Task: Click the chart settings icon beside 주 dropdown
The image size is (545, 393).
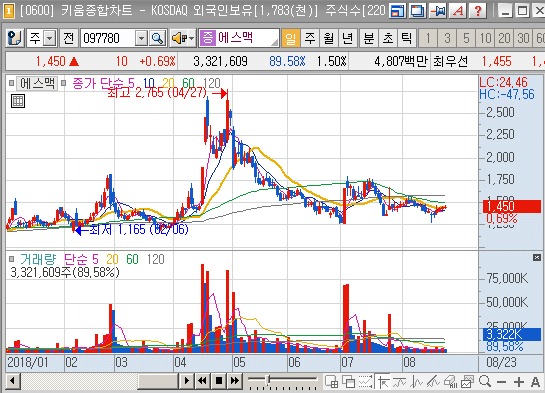Action: click(x=15, y=38)
